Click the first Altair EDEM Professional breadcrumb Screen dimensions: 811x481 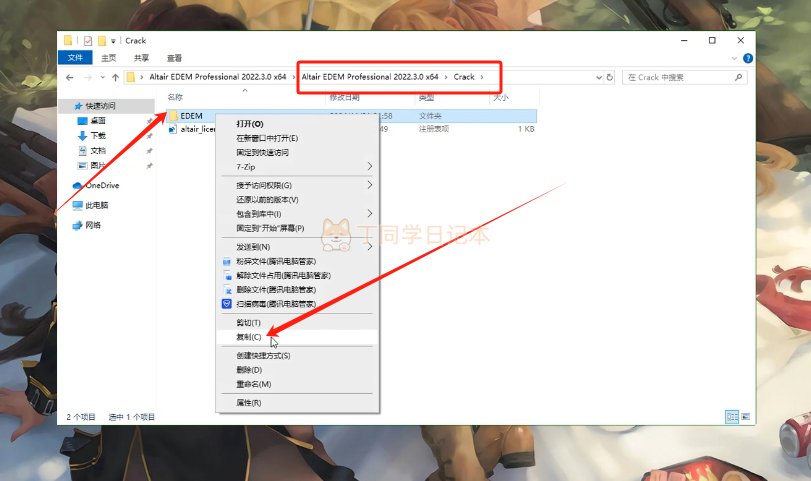click(218, 77)
